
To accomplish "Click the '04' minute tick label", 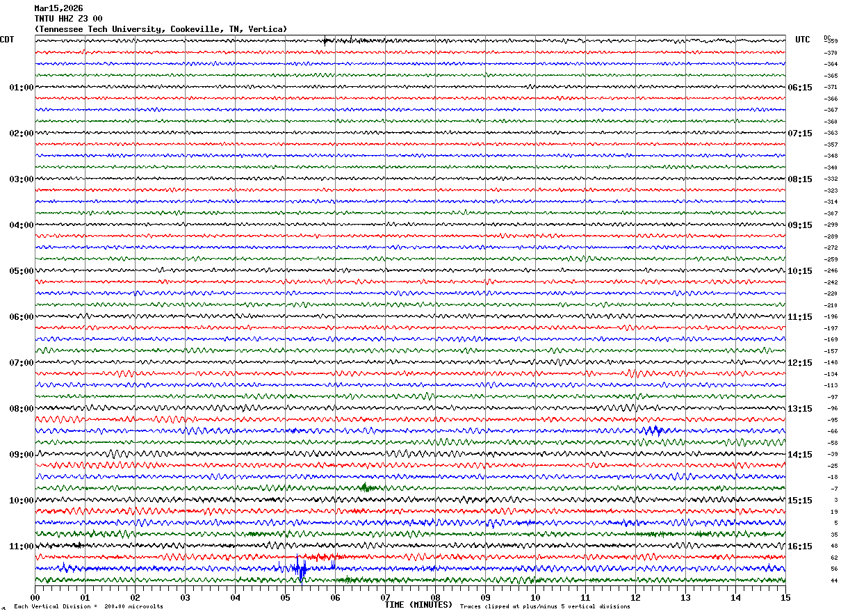I will (x=235, y=597).
